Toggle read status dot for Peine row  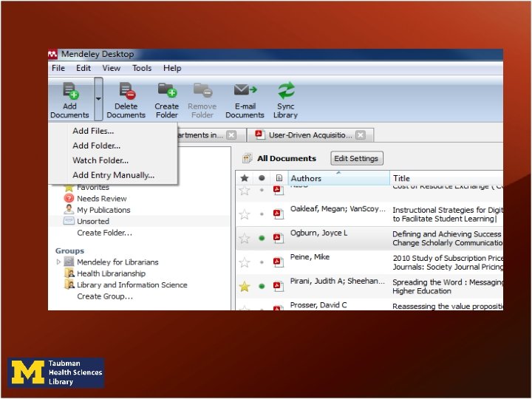[262, 262]
